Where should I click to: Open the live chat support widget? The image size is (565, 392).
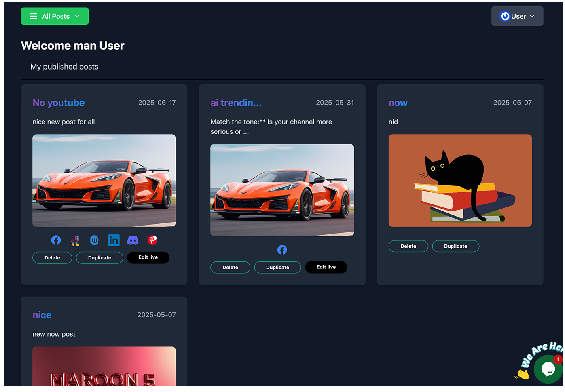point(548,369)
